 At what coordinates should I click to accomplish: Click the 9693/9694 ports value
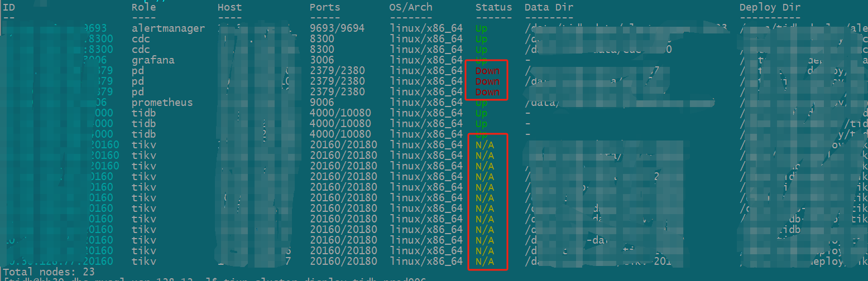(337, 28)
